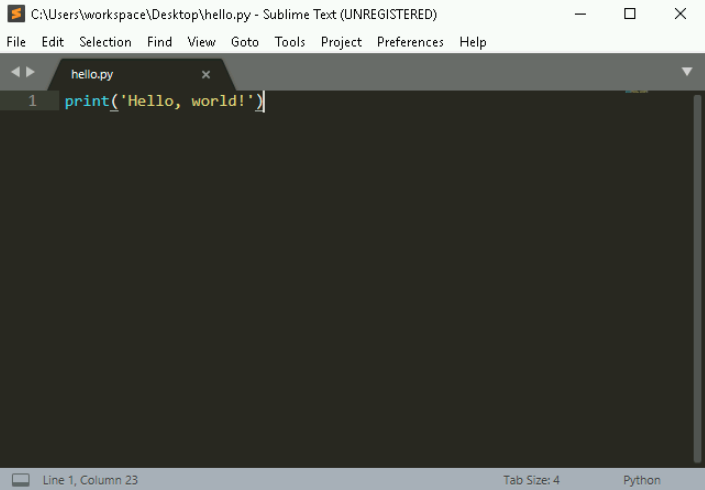Open the Tools menu
705x490 pixels.
[x=290, y=42]
